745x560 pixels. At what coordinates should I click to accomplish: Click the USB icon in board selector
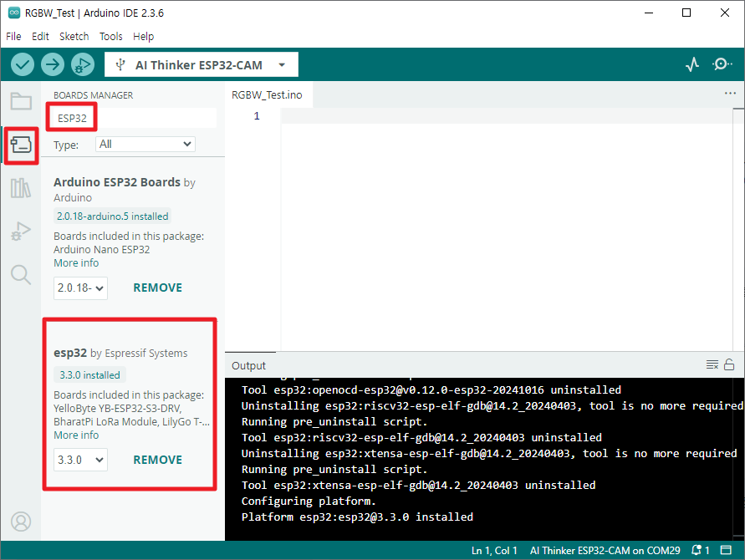[x=120, y=64]
